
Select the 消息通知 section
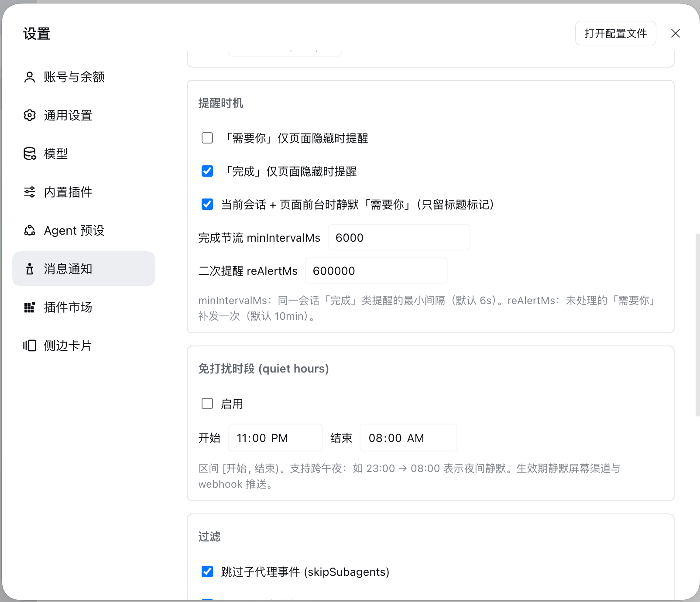(x=84, y=269)
